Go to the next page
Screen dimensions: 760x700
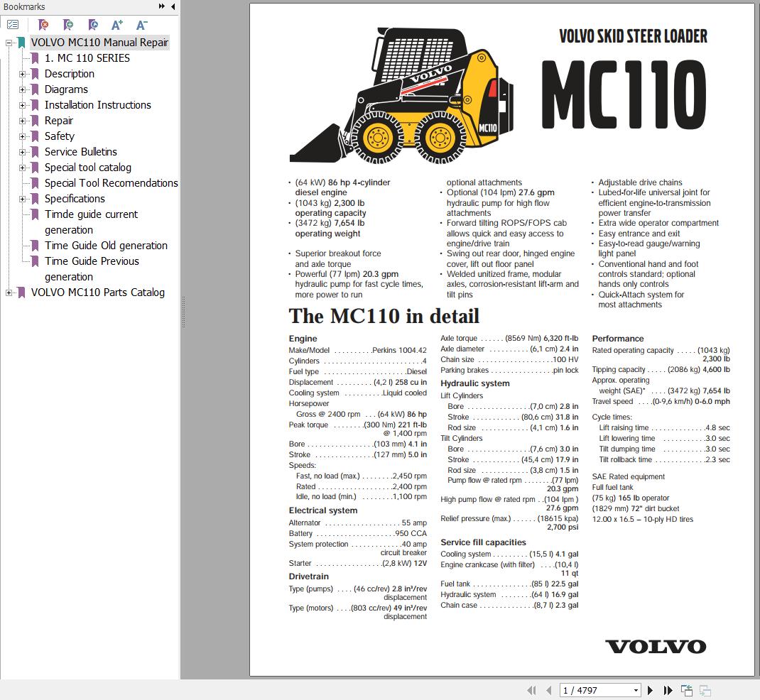click(651, 690)
